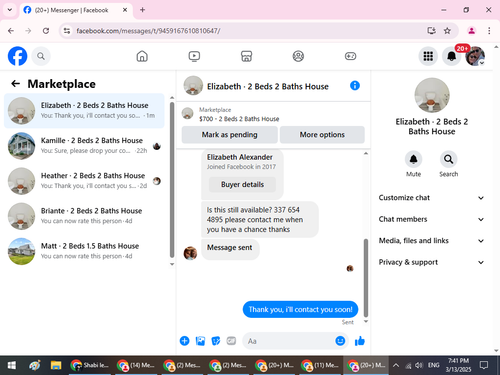Open the Menu grid icon
The width and height of the screenshot is (500, 375).
[428, 56]
